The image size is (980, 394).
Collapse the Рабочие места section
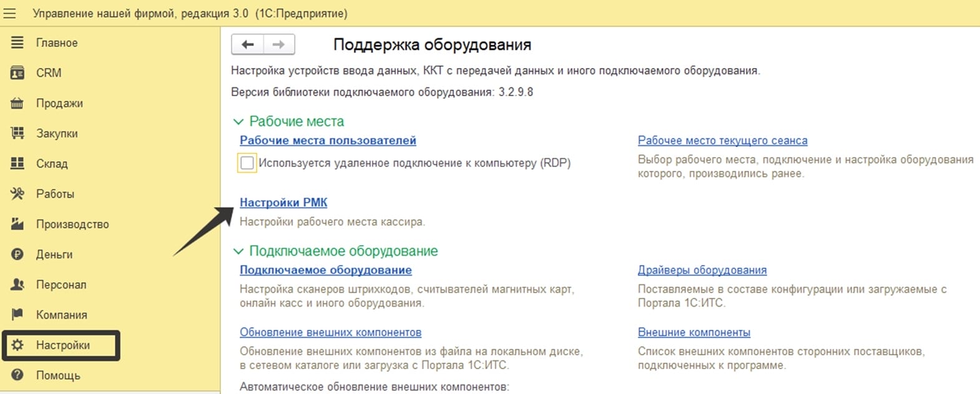pyautogui.click(x=238, y=122)
